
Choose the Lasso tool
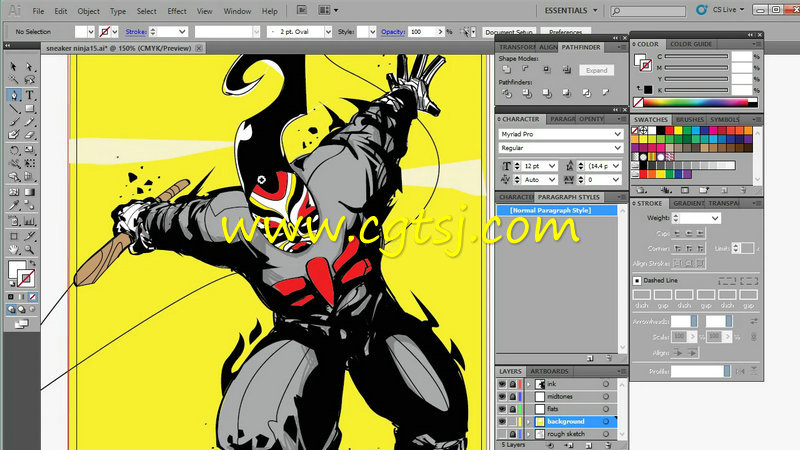click(30, 80)
